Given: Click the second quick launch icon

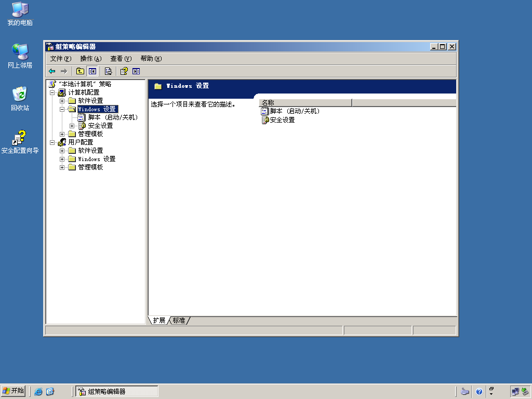Looking at the screenshot, I should (x=50, y=392).
